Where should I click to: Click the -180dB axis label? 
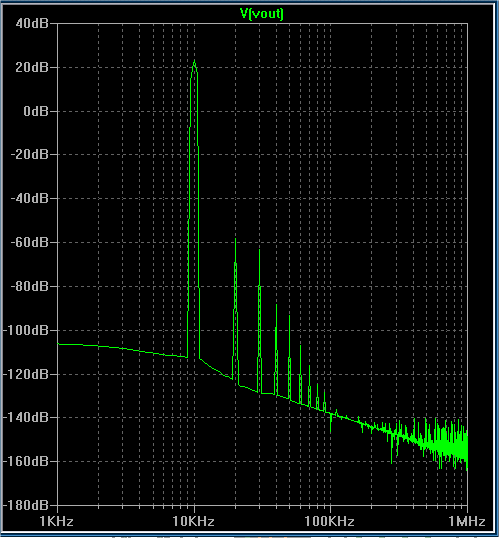[x=26, y=505]
